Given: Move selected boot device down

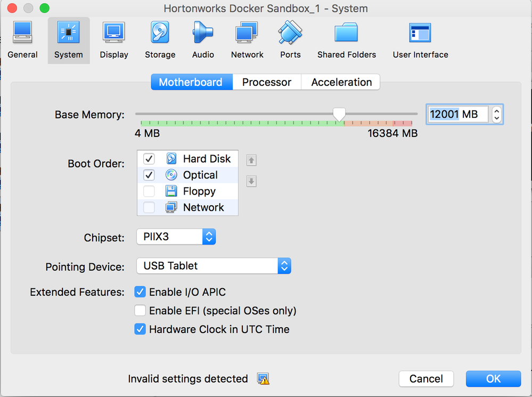Looking at the screenshot, I should coord(251,181).
